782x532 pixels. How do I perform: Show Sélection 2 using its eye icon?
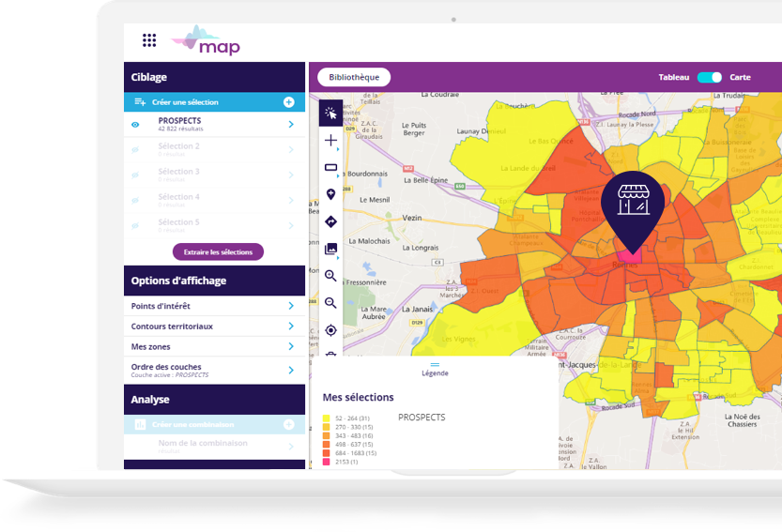[x=135, y=150]
